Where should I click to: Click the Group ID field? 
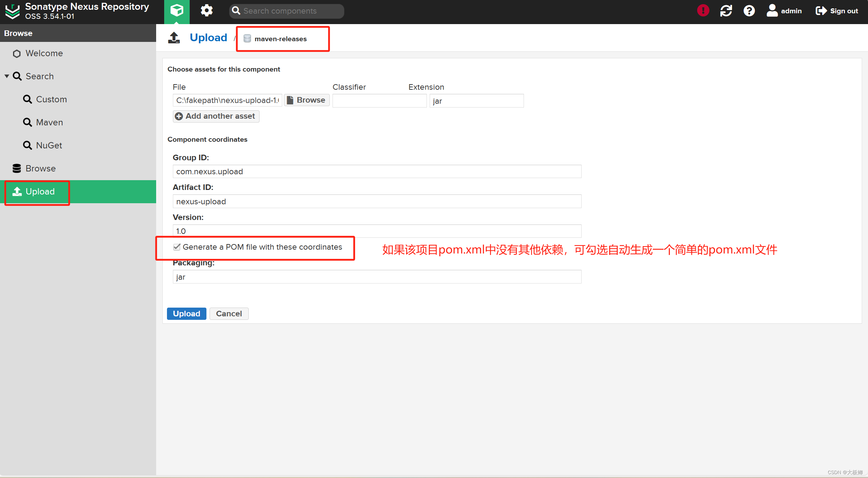tap(377, 171)
